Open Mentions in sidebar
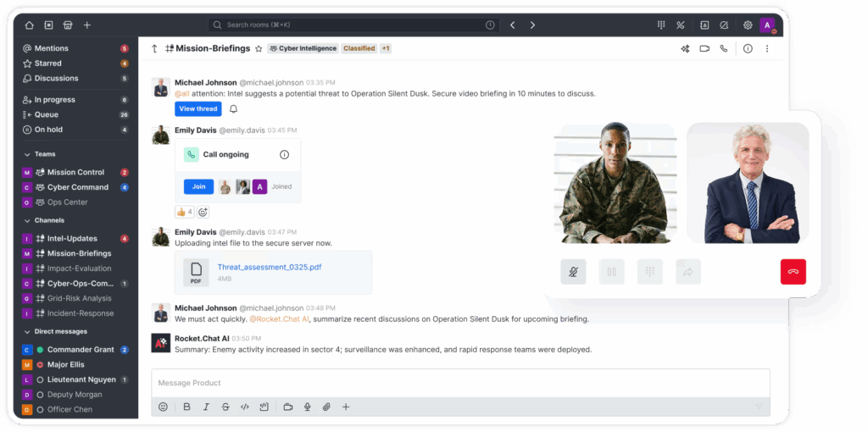 75,48
